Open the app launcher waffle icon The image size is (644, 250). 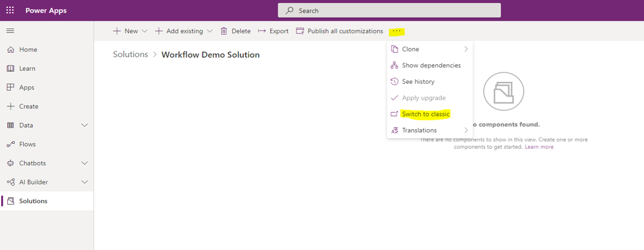(x=10, y=10)
